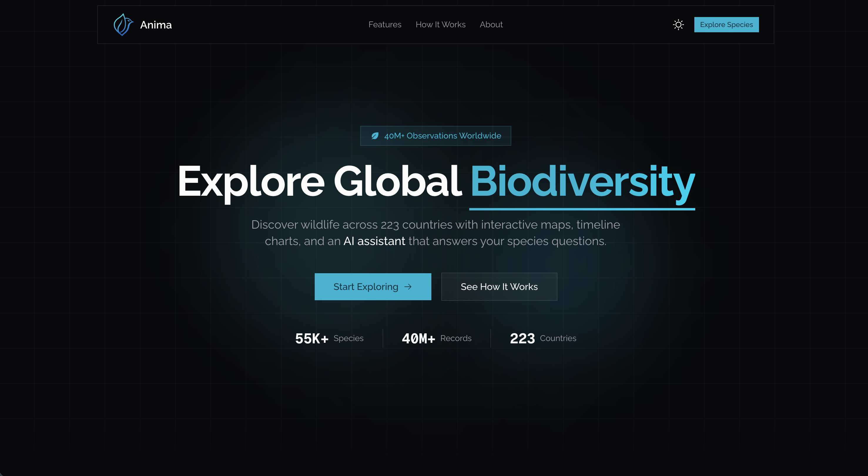This screenshot has width=868, height=476.
Task: Click the See How It Works button
Action: pyautogui.click(x=499, y=286)
